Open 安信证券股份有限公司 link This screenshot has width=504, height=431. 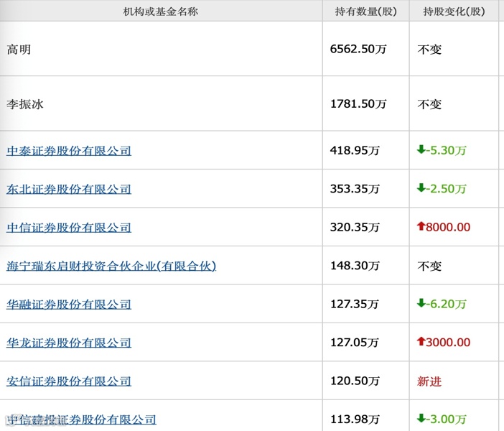[x=69, y=381]
